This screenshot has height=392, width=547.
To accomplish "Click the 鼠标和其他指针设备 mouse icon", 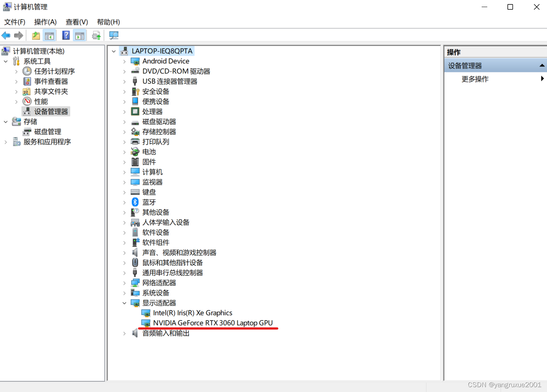I will coord(135,263).
